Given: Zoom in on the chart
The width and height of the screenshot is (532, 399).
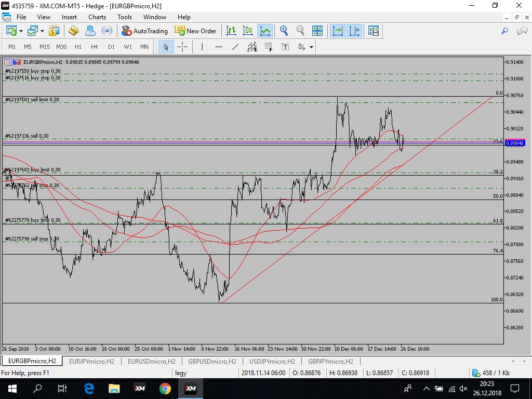Looking at the screenshot, I should coord(284,31).
